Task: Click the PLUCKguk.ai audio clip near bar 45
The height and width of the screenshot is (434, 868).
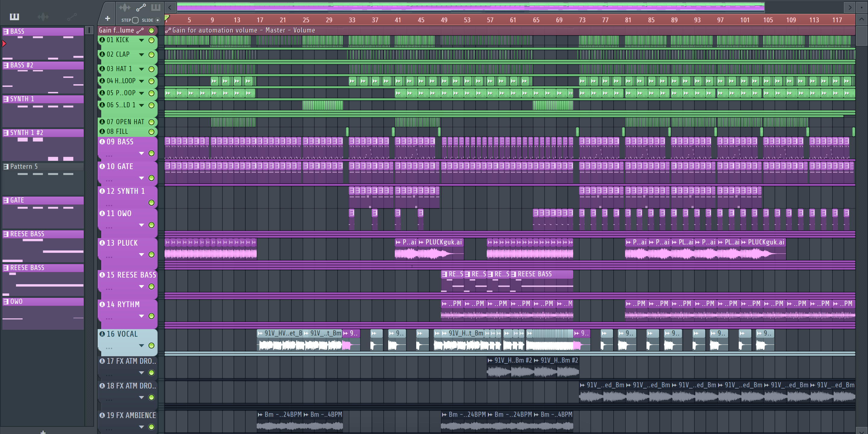Action: (441, 249)
